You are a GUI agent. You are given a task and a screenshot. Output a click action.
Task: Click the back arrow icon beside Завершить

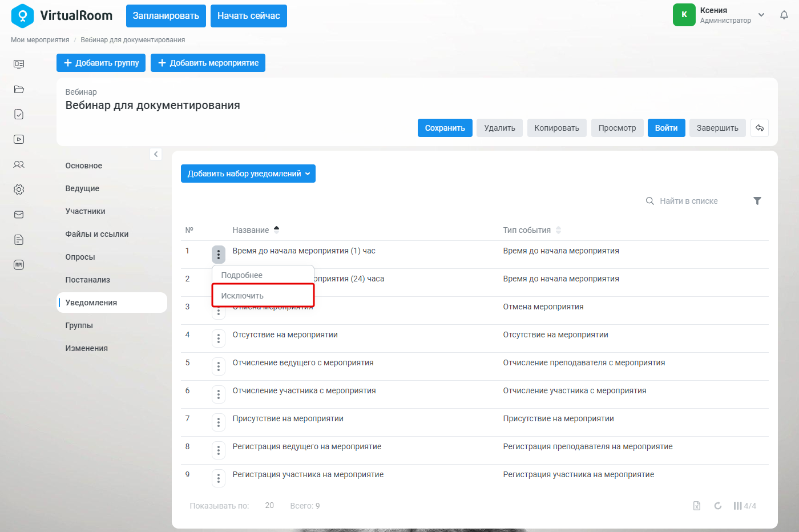[760, 128]
